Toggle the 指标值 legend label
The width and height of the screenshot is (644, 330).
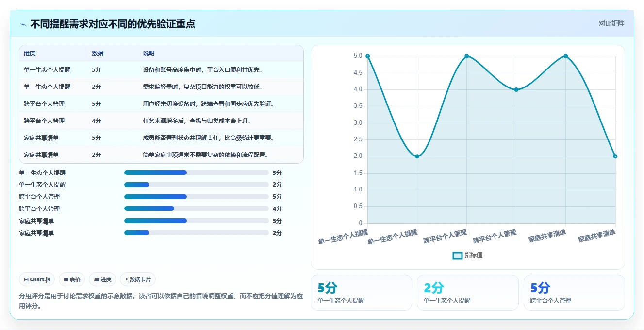[x=474, y=255]
